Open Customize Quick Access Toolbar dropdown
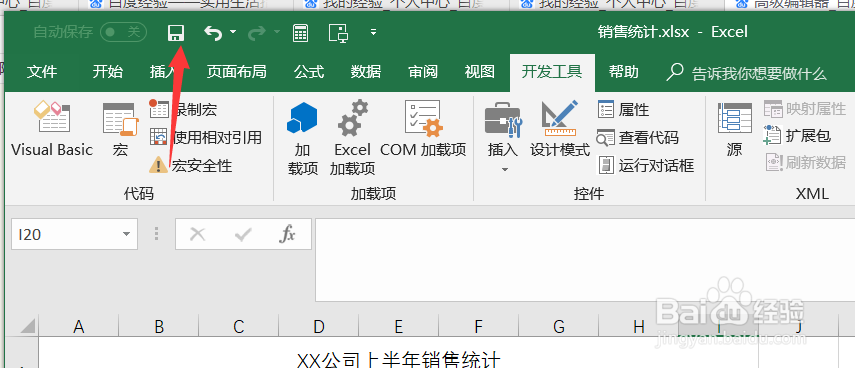This screenshot has height=368, width=855. [x=374, y=32]
